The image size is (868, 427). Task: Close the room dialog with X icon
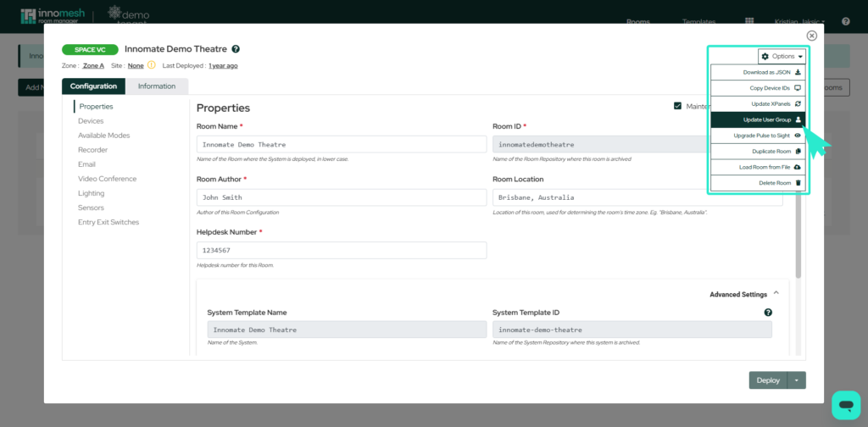pyautogui.click(x=811, y=36)
